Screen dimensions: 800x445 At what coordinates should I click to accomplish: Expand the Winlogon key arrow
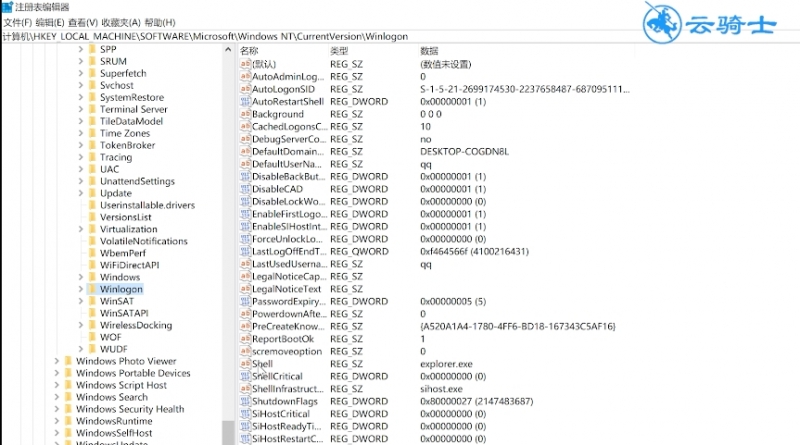coord(81,289)
